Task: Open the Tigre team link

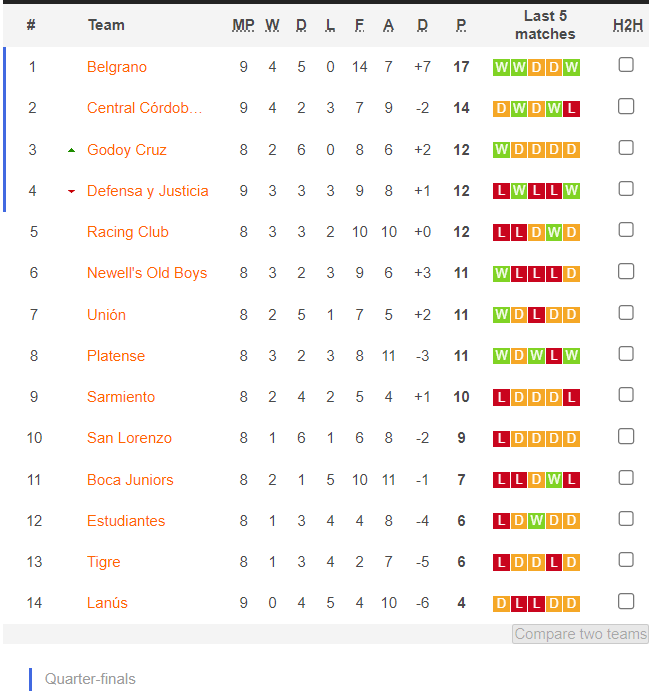Action: click(104, 562)
